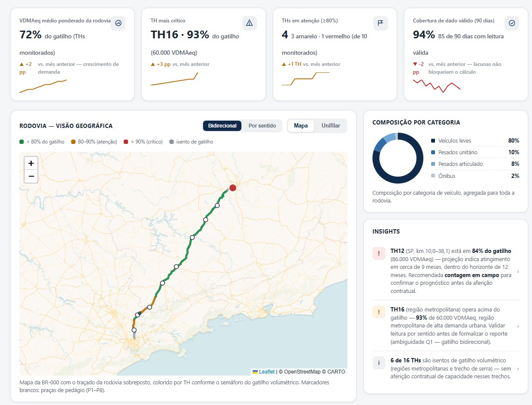Click the gauge icon on VDMAeq médio card

pyautogui.click(x=118, y=23)
